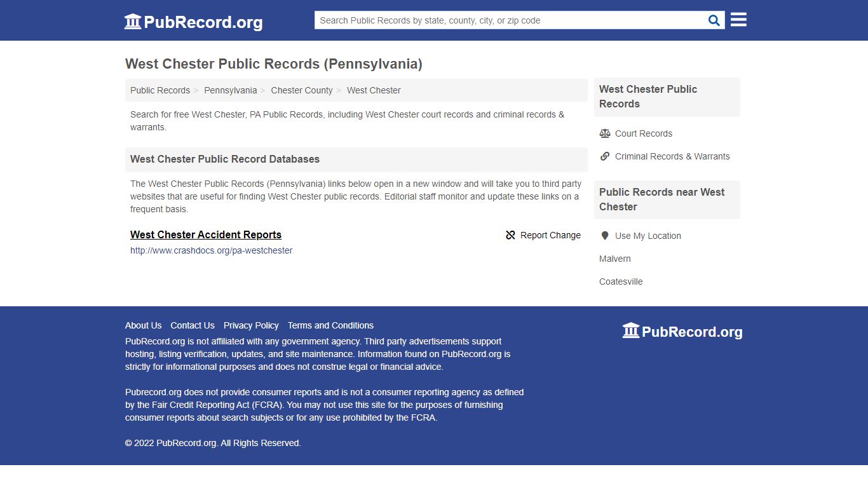Click Report Change text
Viewport: 868px width, 488px height.
[x=550, y=235]
